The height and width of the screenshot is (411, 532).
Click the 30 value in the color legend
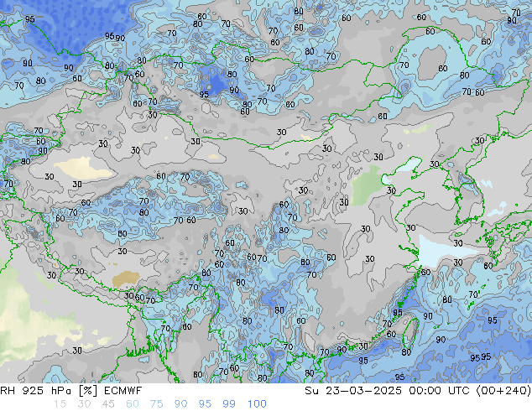[84, 404]
